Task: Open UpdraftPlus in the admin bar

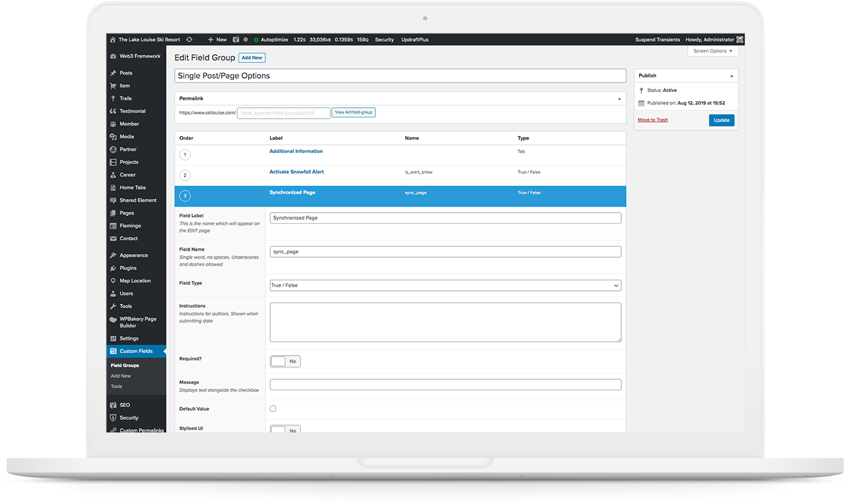Action: 414,39
